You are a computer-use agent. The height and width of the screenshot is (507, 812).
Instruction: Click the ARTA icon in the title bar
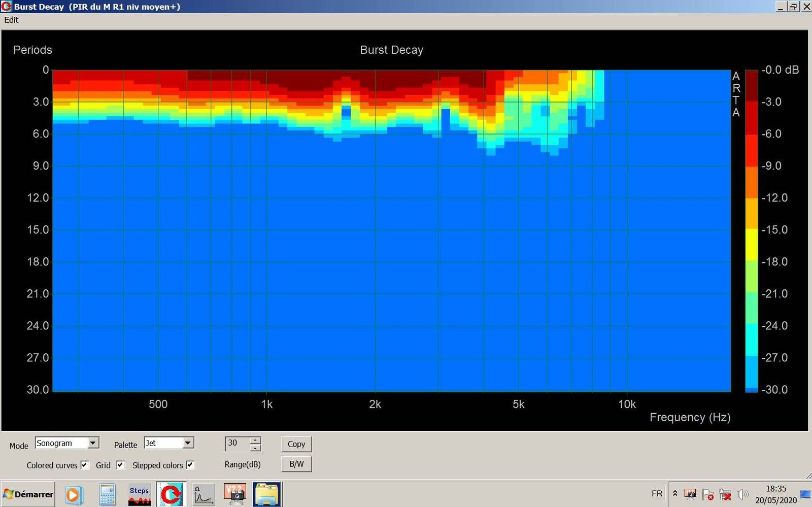point(6,7)
